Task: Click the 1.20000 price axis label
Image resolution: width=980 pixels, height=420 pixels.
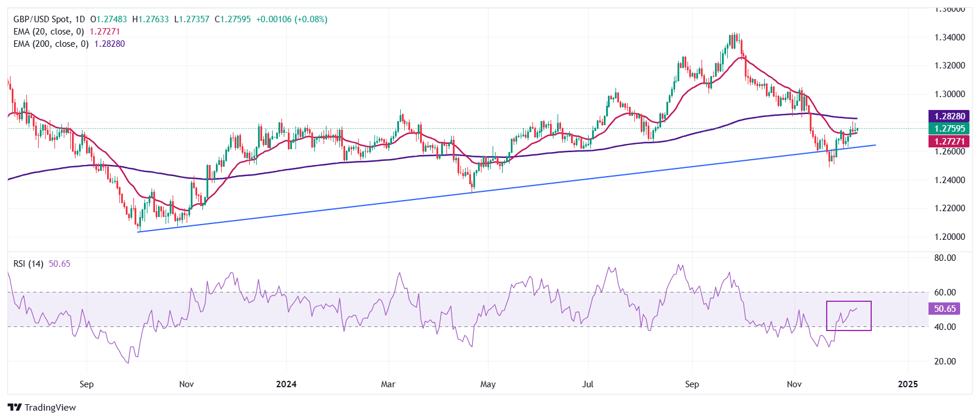Action: 949,237
